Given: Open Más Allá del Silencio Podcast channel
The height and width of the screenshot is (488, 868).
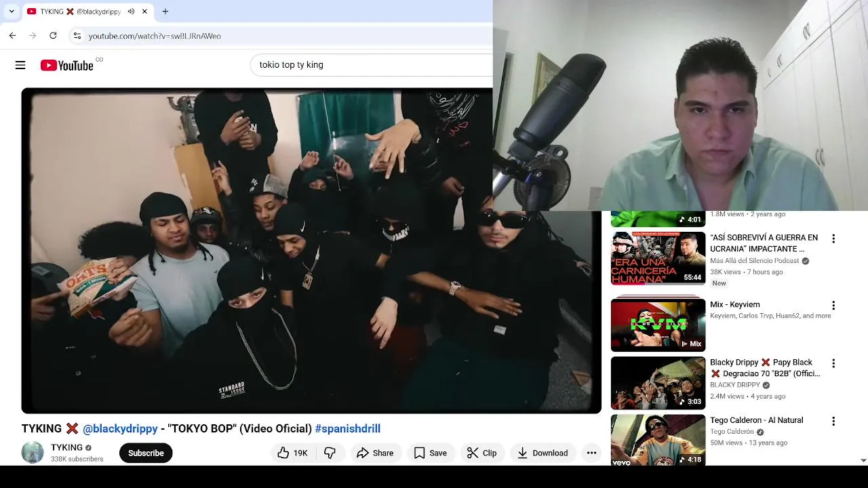Looking at the screenshot, I should tap(755, 261).
